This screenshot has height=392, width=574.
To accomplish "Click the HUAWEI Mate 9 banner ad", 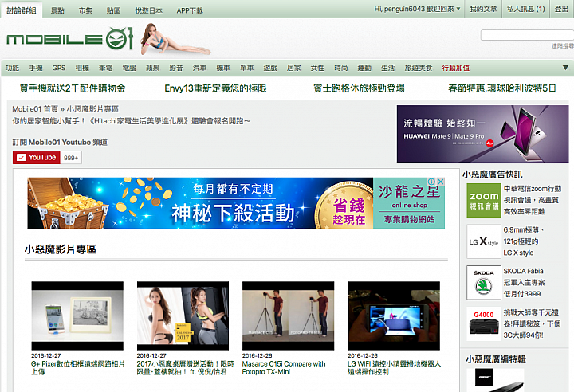I will pyautogui.click(x=482, y=134).
